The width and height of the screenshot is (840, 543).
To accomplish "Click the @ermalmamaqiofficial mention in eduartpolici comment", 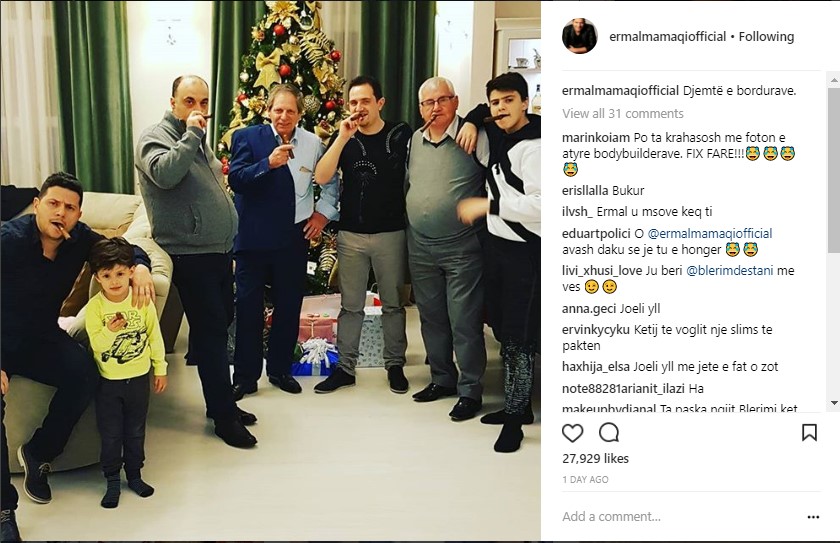I will pos(709,233).
